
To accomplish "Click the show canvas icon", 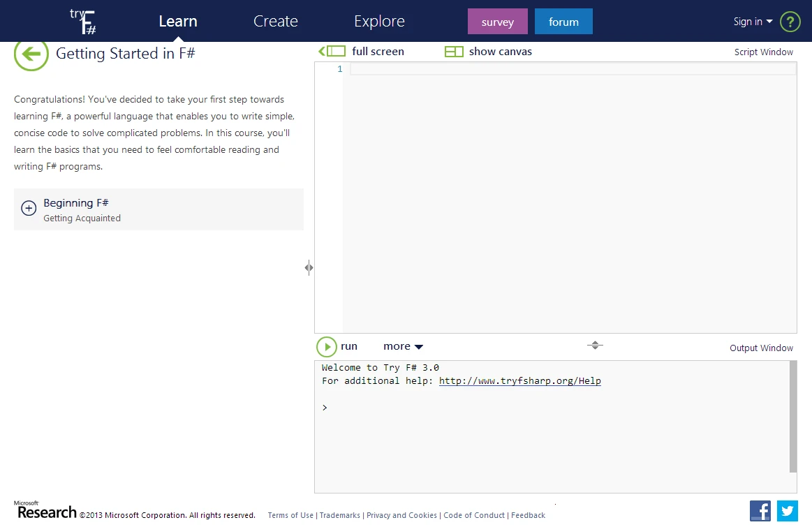I will pos(454,52).
